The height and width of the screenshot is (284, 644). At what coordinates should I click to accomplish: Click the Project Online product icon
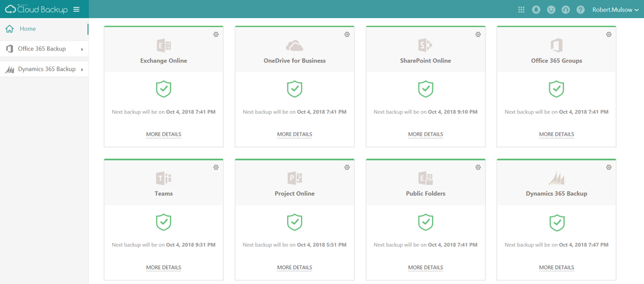pos(295,178)
